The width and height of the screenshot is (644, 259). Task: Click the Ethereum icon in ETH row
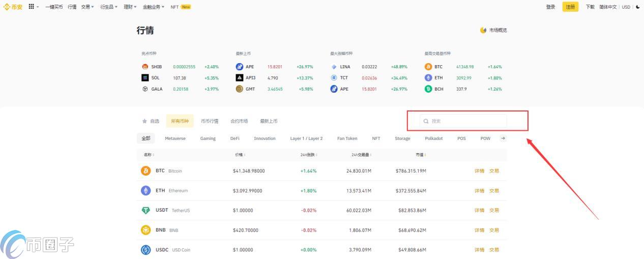[x=146, y=191]
